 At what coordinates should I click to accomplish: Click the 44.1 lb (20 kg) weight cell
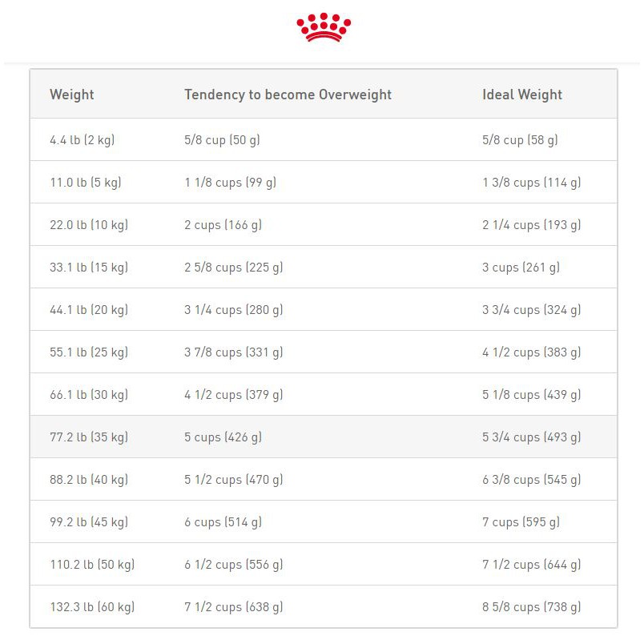[89, 310]
